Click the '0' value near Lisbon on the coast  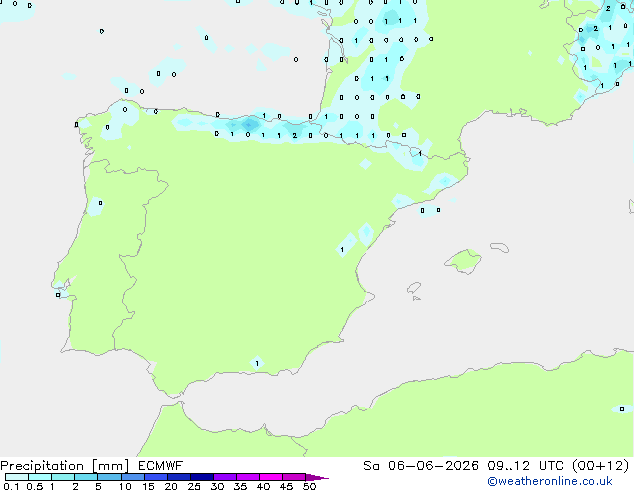tap(58, 295)
